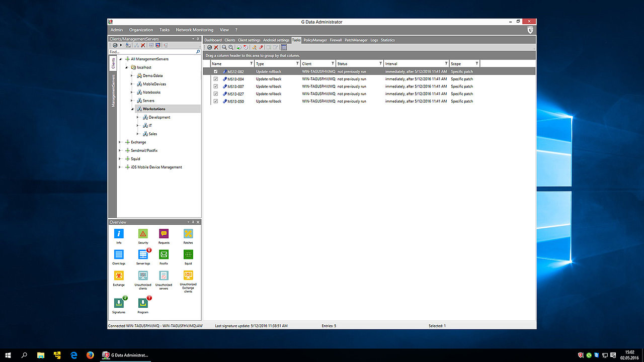Toggle checkbox for task MS13-007
644x362 pixels.
(216, 86)
